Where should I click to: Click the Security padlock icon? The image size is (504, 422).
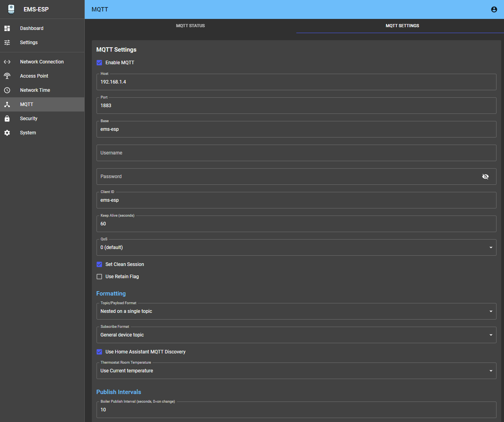(x=7, y=119)
